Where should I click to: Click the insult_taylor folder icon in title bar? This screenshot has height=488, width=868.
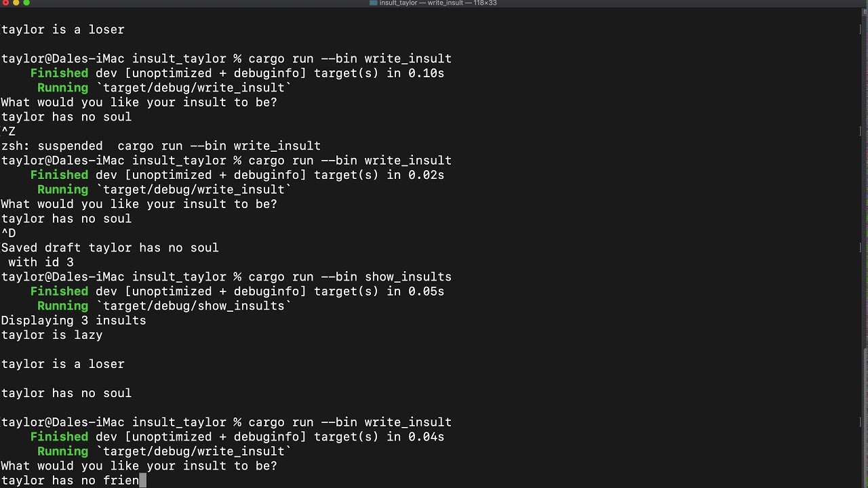(373, 3)
